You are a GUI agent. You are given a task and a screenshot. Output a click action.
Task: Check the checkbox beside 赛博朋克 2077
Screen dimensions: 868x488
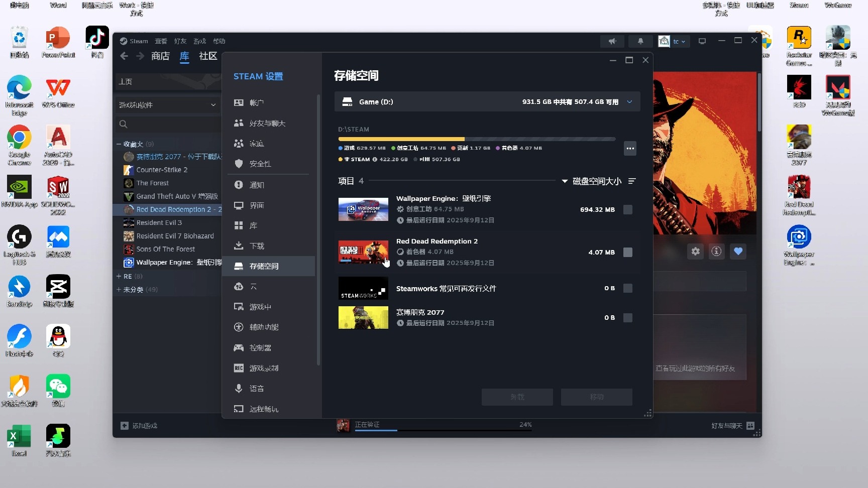[x=628, y=317]
